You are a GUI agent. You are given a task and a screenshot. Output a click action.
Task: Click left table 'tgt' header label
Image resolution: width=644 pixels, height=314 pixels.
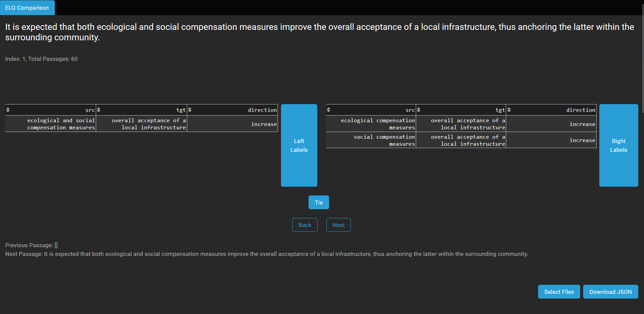[x=181, y=110]
